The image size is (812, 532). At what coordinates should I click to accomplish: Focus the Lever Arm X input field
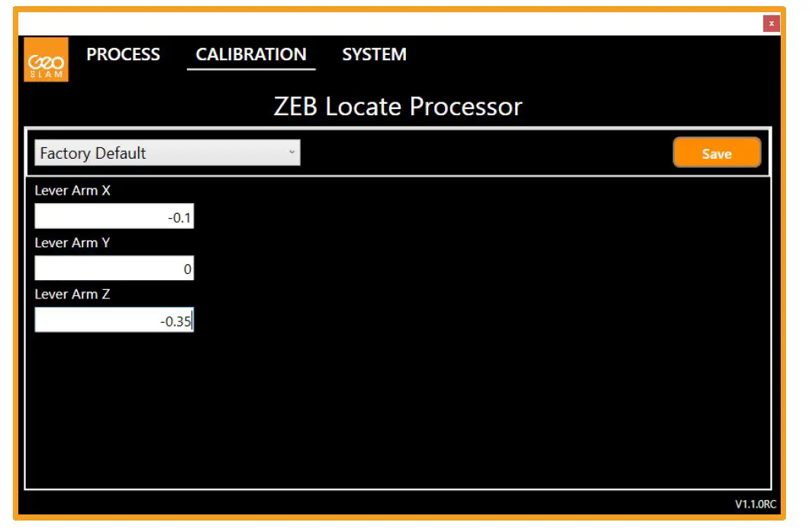114,217
